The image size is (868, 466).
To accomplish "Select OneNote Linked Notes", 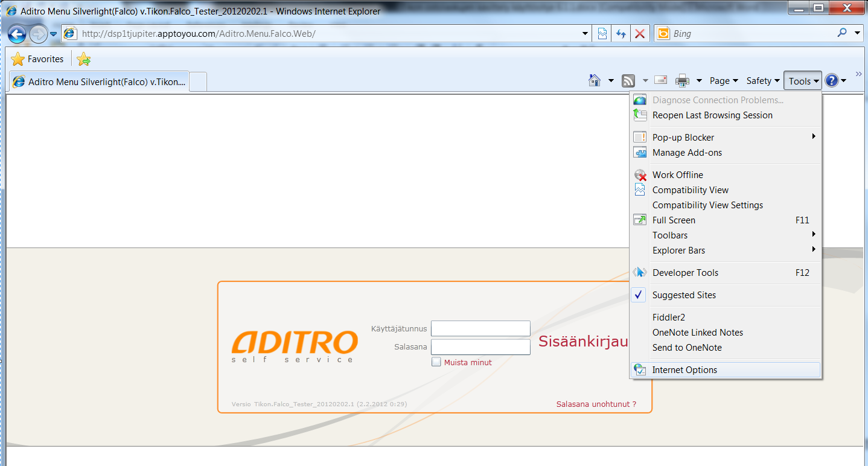I will [x=726, y=333].
